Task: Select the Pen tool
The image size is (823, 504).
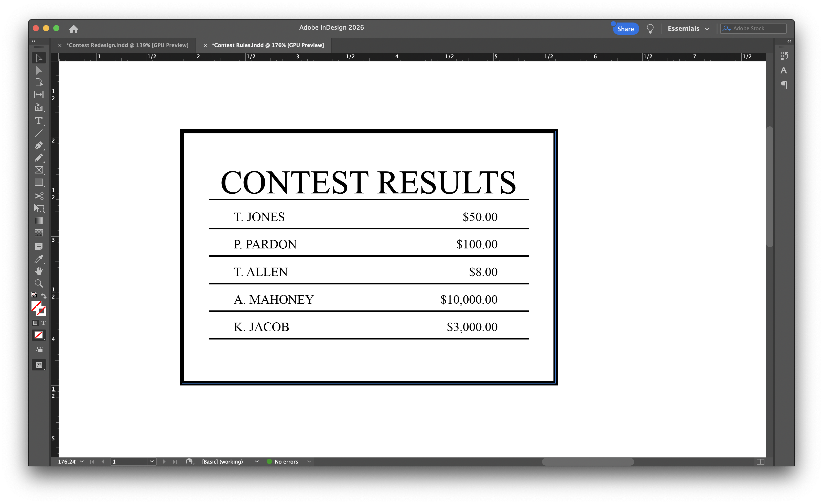Action: pyautogui.click(x=39, y=146)
